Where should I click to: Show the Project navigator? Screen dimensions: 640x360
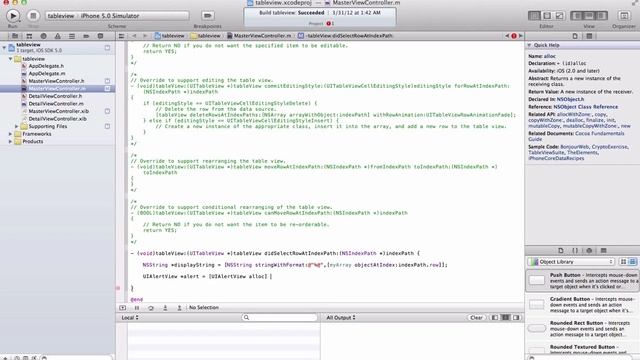(15, 36)
